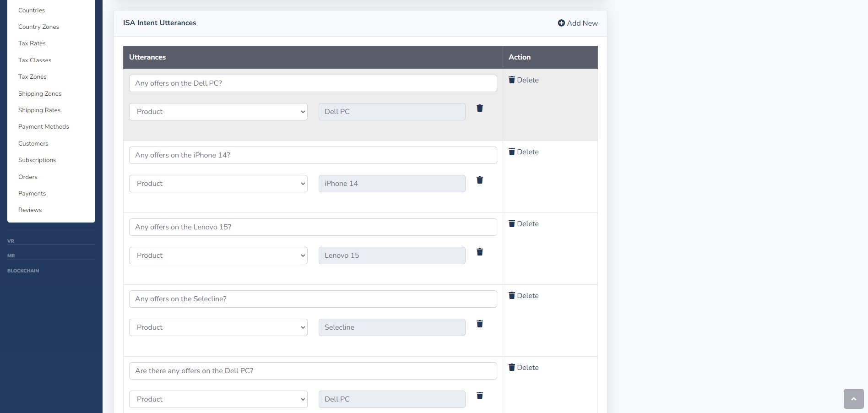The image size is (868, 413).
Task: Delete the 'Are there any offers on the Dell PC?' utterance
Action: [524, 367]
